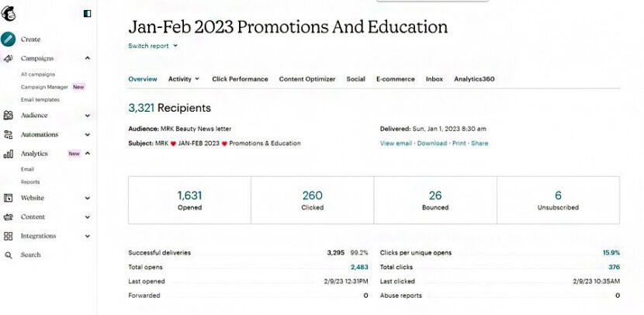Expand the Website section chevron
The width and height of the screenshot is (644, 315).
tap(88, 198)
